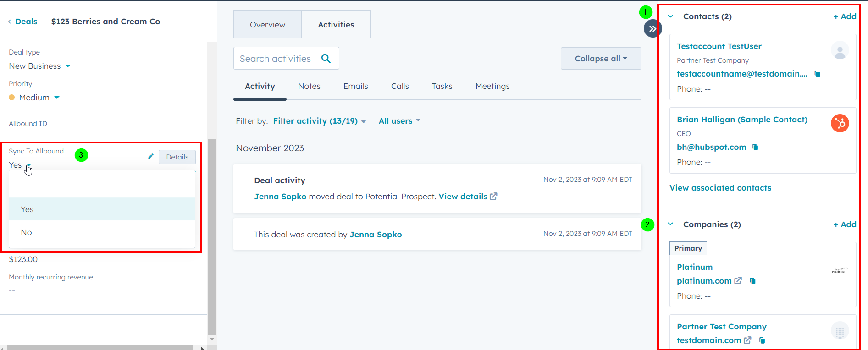This screenshot has width=868, height=350.
Task: Open Testaccount TestUser contact record
Action: click(x=719, y=46)
